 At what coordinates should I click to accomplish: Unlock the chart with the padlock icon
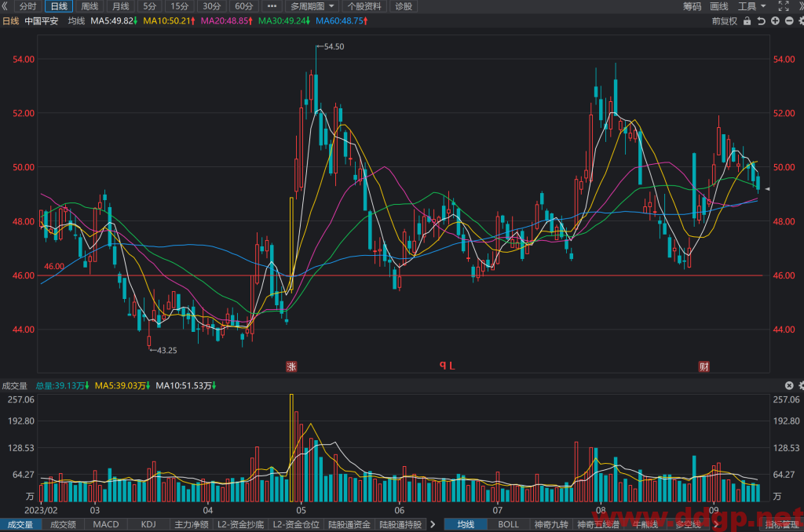(747, 21)
